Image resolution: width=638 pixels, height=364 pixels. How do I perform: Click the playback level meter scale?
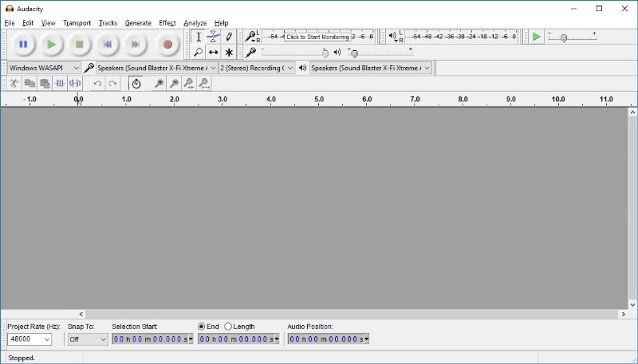(x=462, y=37)
